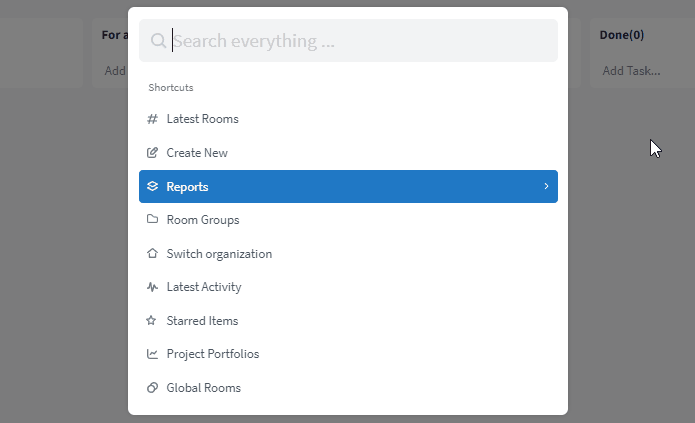Image resolution: width=695 pixels, height=423 pixels.
Task: Select the highlighted Reports entry
Action: pyautogui.click(x=348, y=186)
